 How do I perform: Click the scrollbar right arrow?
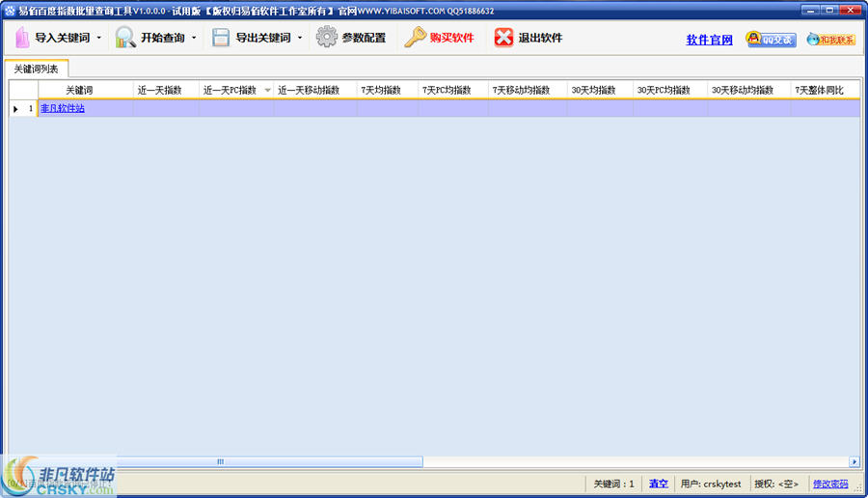854,461
